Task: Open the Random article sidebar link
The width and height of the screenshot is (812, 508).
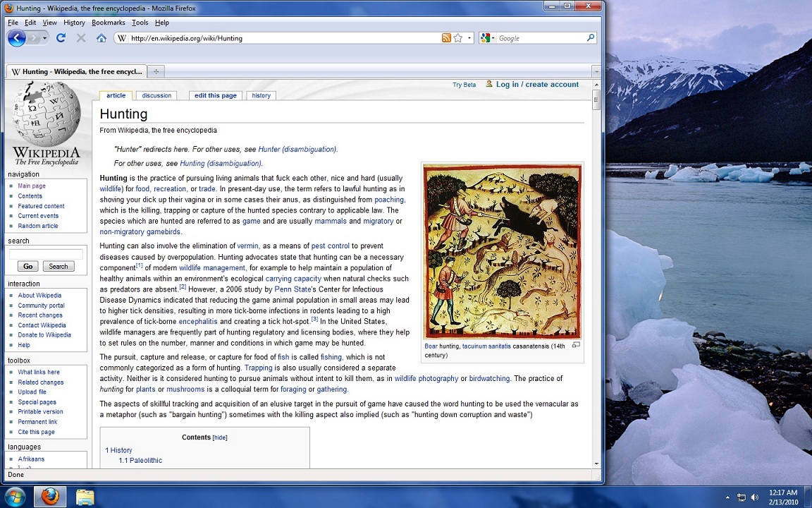Action: pyautogui.click(x=38, y=226)
